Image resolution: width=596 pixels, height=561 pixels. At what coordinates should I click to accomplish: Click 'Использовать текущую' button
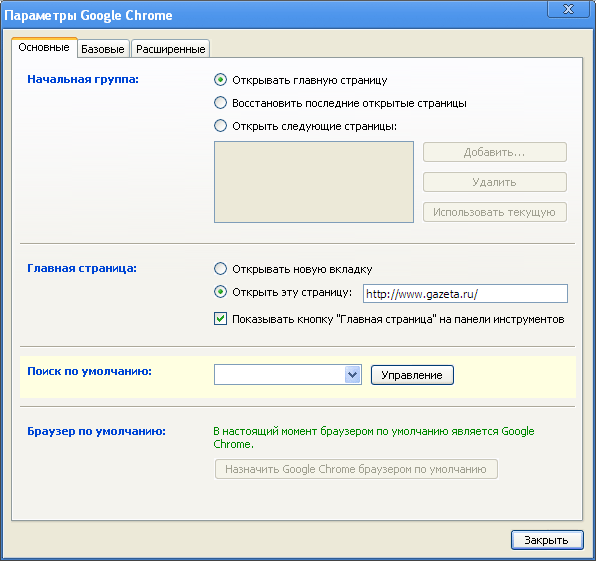[495, 212]
